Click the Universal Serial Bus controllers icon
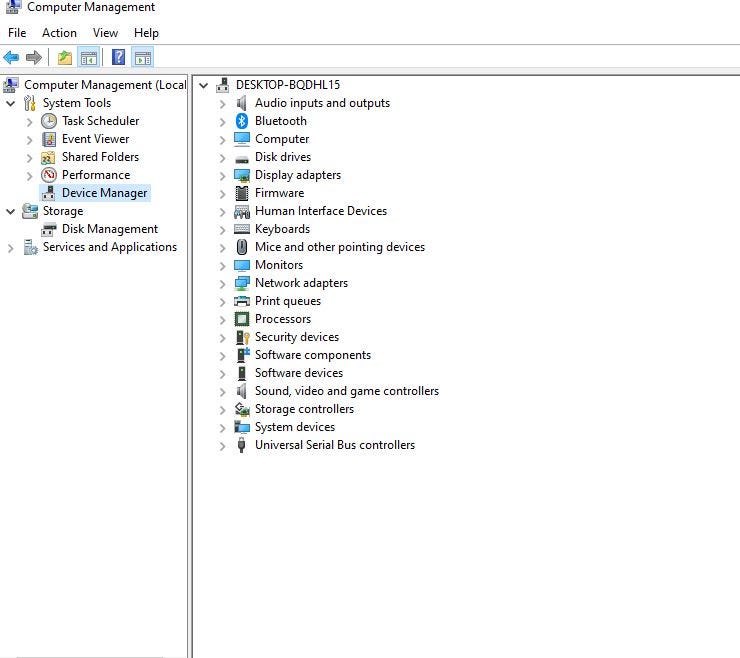The width and height of the screenshot is (740, 658). click(242, 445)
